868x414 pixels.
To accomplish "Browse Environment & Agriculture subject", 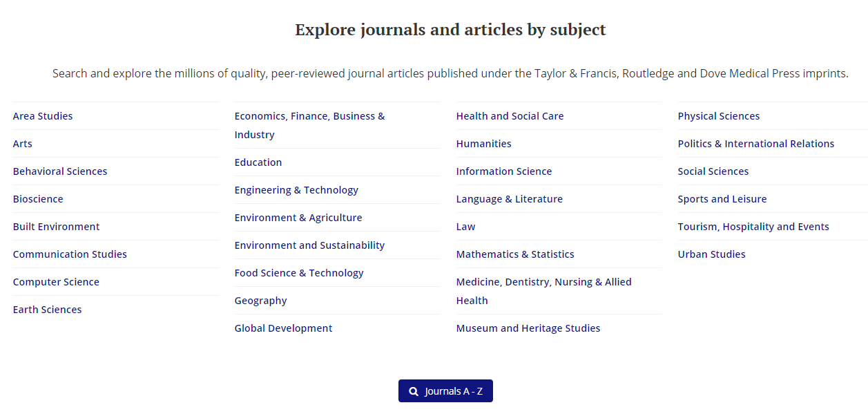I will tap(298, 218).
